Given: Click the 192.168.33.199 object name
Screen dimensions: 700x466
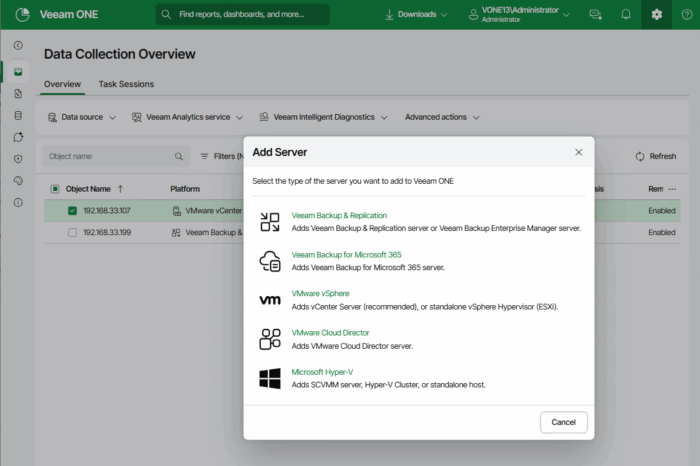Looking at the screenshot, I should tap(107, 233).
